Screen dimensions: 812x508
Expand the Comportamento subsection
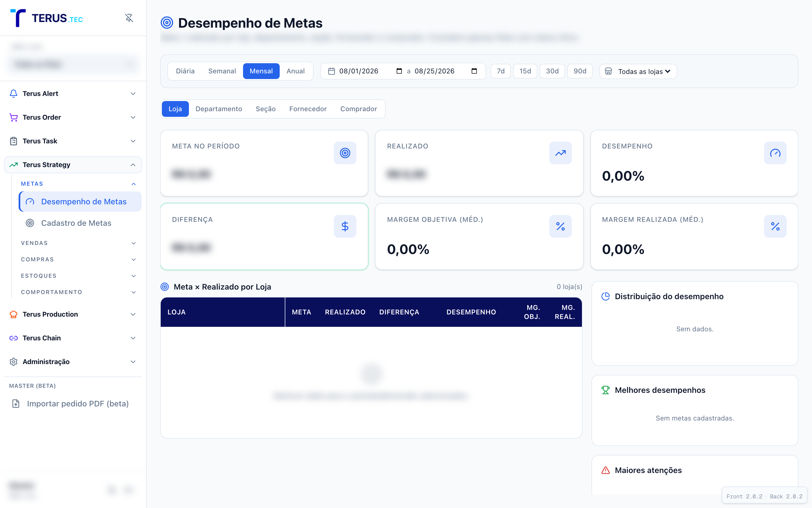(134, 292)
